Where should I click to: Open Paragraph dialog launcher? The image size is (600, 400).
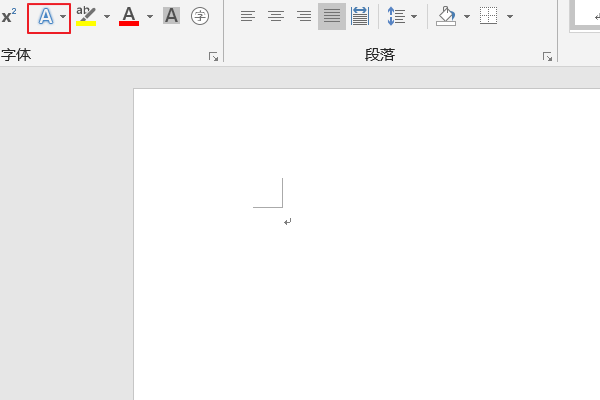point(548,57)
